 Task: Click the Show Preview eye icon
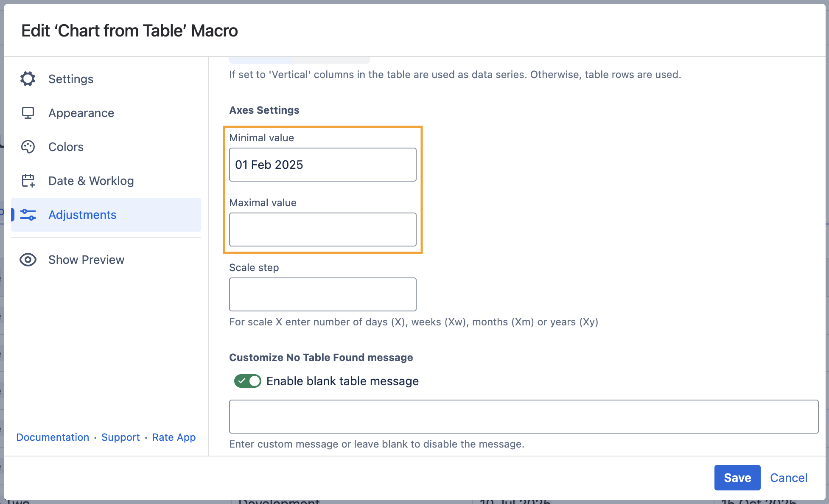[28, 260]
